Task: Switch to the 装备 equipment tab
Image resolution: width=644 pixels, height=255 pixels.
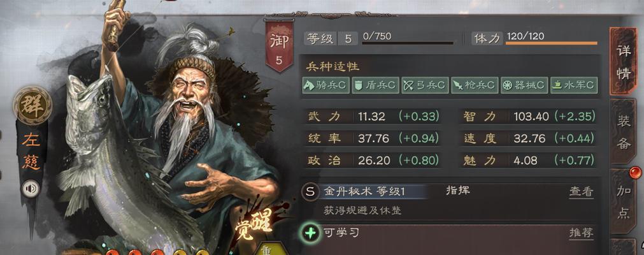Action: [624, 131]
